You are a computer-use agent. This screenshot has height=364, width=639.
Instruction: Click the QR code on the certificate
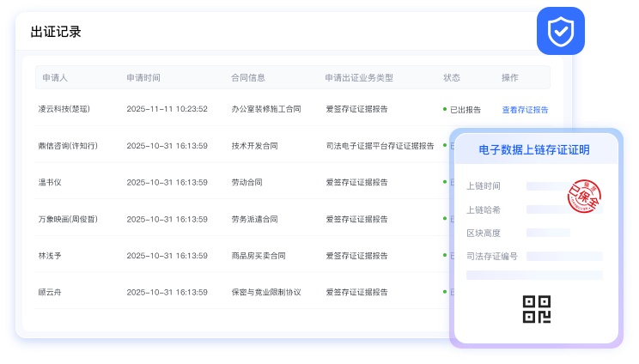click(x=536, y=309)
